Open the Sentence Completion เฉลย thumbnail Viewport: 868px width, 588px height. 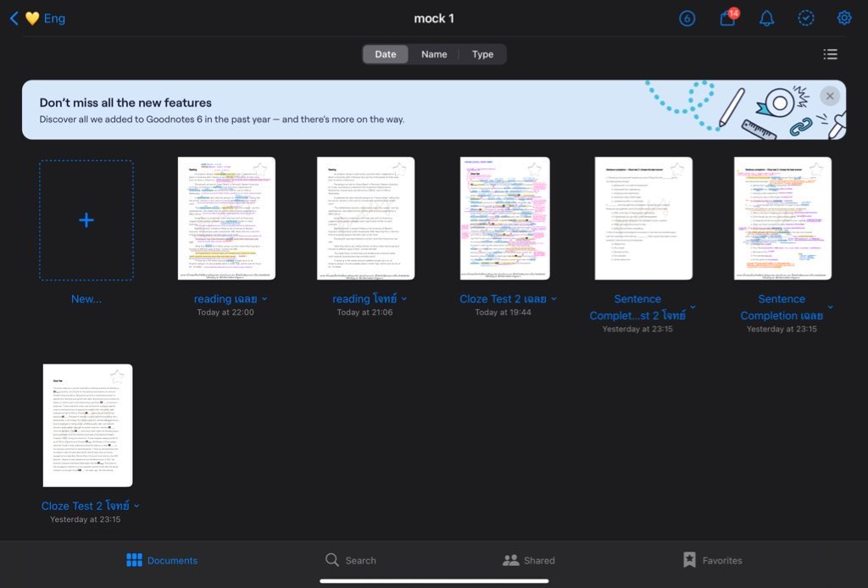[782, 218]
